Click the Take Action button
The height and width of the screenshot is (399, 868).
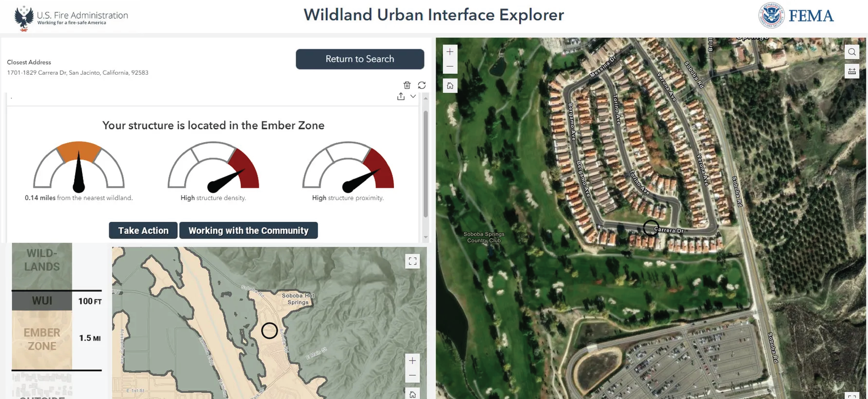click(x=143, y=230)
